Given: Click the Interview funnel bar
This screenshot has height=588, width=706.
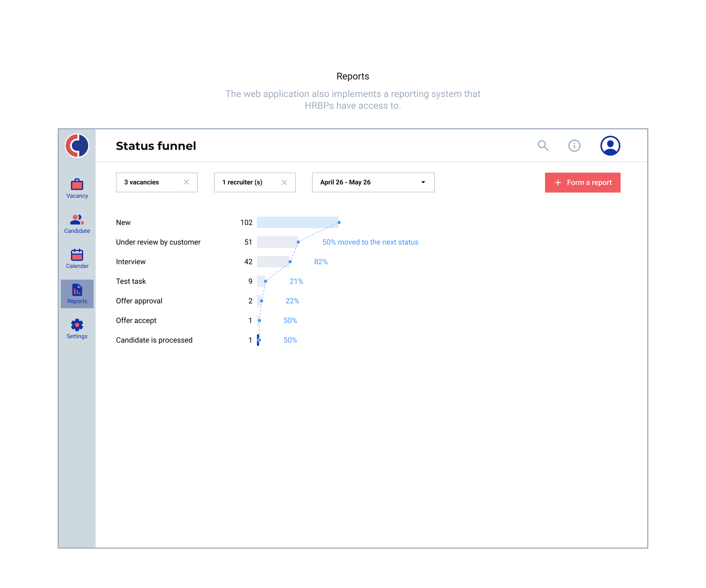Looking at the screenshot, I should (273, 261).
